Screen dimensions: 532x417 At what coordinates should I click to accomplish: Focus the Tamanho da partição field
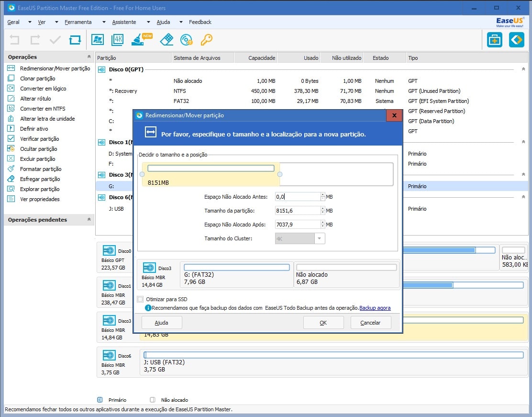point(298,211)
